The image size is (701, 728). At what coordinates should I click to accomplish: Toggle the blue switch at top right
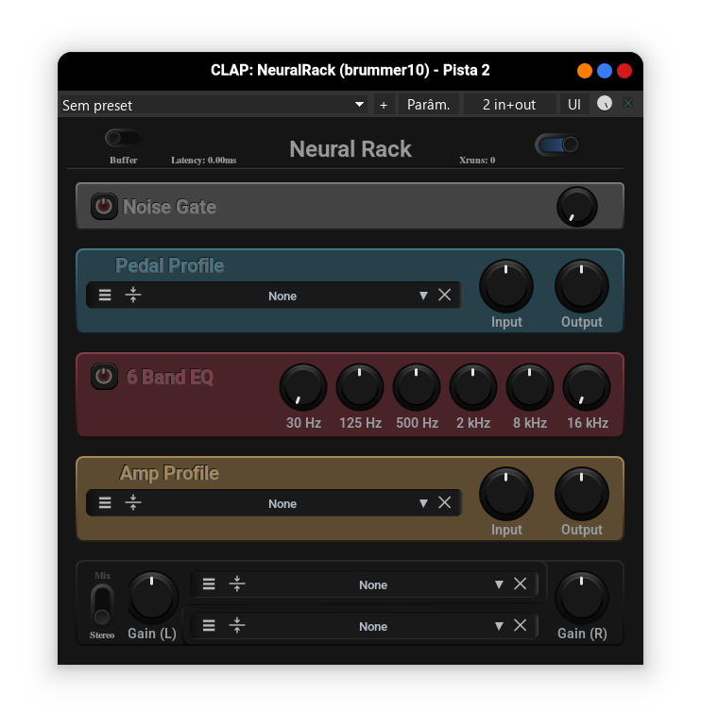pyautogui.click(x=556, y=144)
